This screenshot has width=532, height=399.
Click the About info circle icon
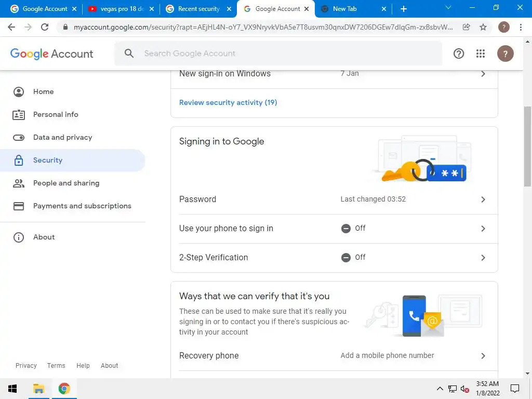(19, 237)
